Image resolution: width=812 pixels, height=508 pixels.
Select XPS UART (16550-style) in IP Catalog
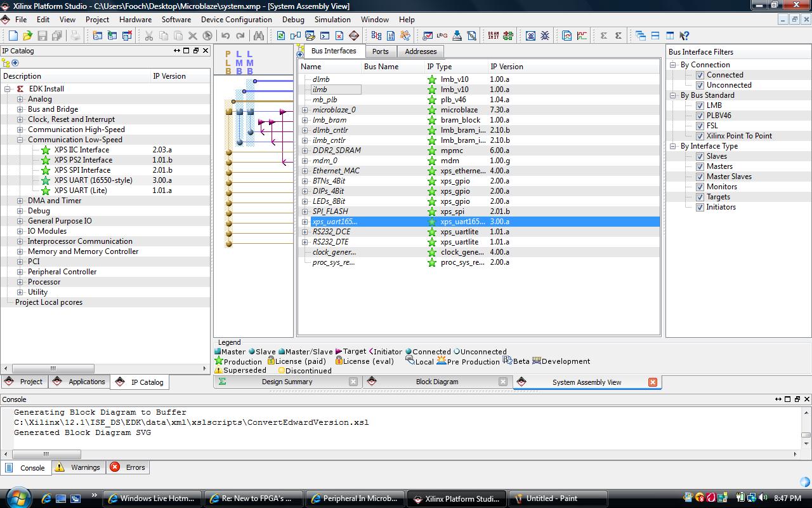coord(93,180)
